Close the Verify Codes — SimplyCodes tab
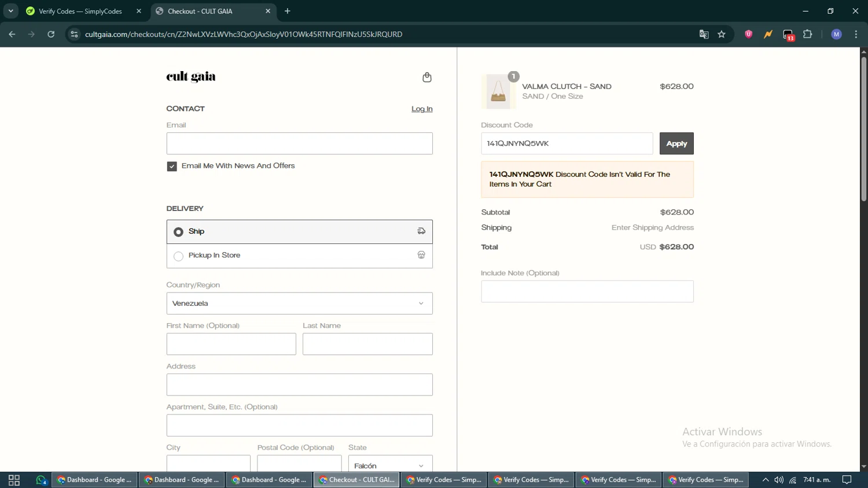Image resolution: width=868 pixels, height=488 pixels. click(x=139, y=11)
